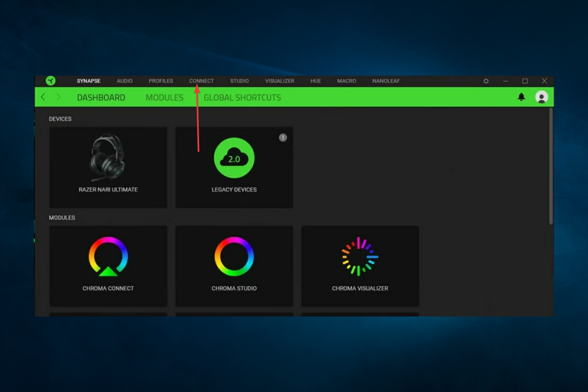Viewport: 588px width, 392px height.
Task: Click the Razer Nari Ultimate headset image
Action: 108,157
